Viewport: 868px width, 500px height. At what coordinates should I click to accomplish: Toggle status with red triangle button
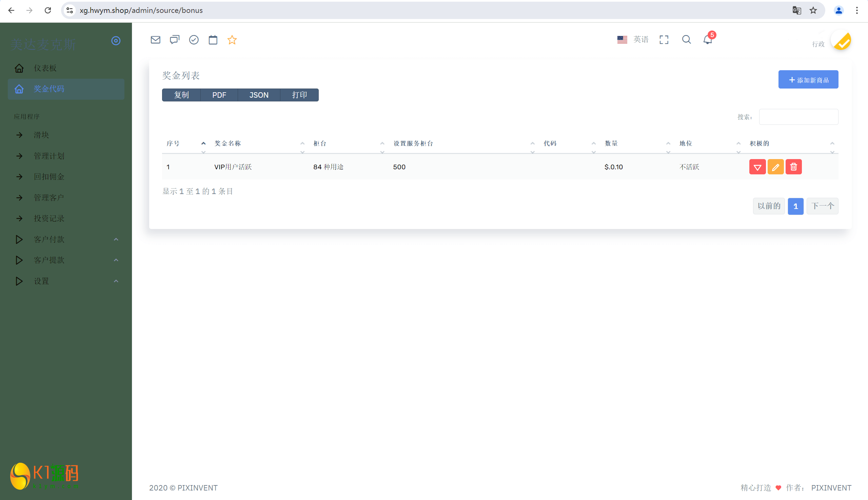click(x=757, y=167)
